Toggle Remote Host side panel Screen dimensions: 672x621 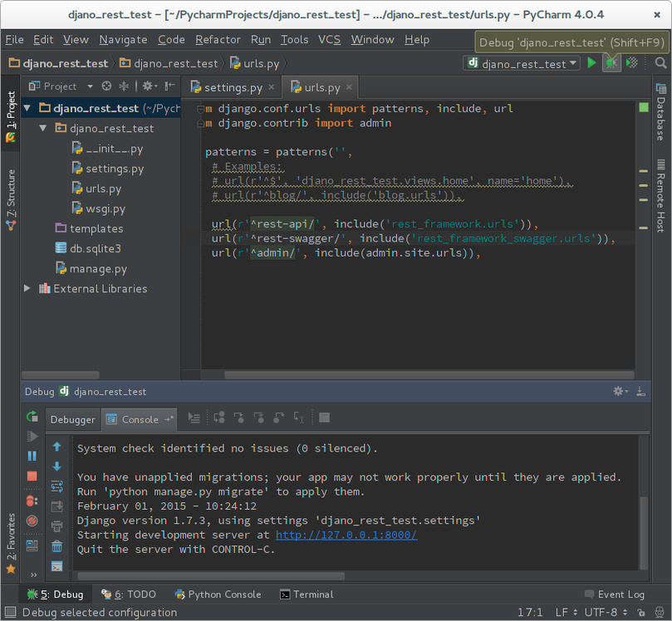pos(660,196)
